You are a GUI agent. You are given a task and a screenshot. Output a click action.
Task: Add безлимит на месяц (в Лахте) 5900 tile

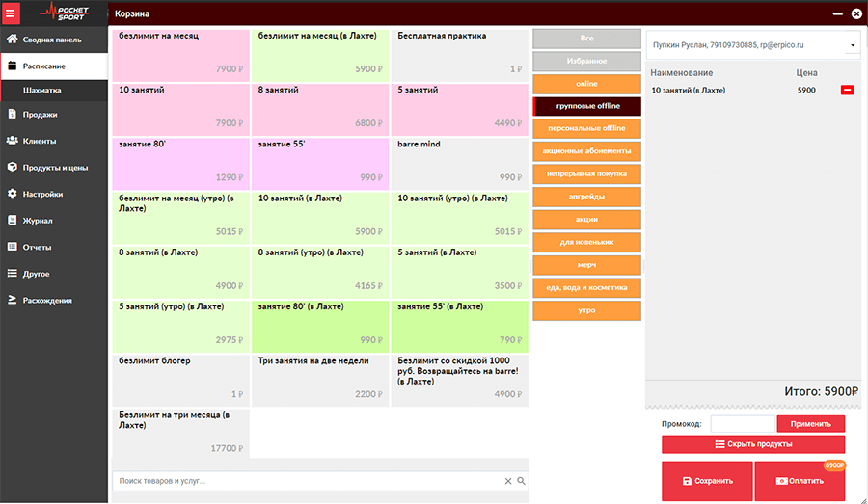[x=320, y=55]
